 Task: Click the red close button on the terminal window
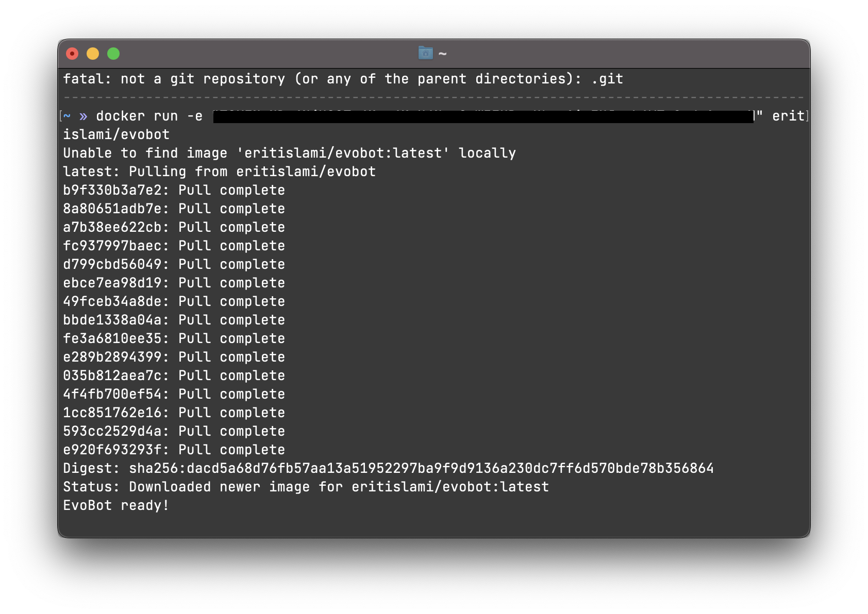point(72,53)
